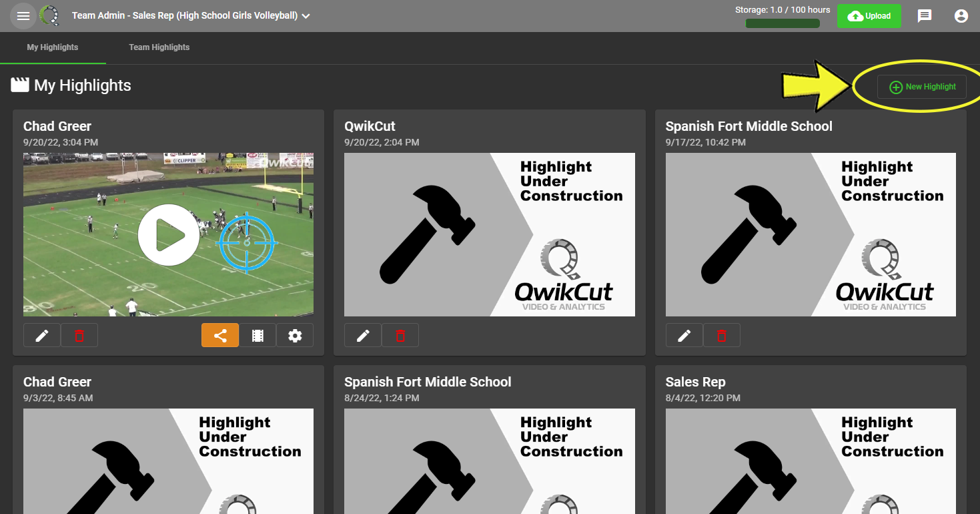Open the QwikCut highlight thumbnail
This screenshot has width=980, height=514.
[490, 234]
